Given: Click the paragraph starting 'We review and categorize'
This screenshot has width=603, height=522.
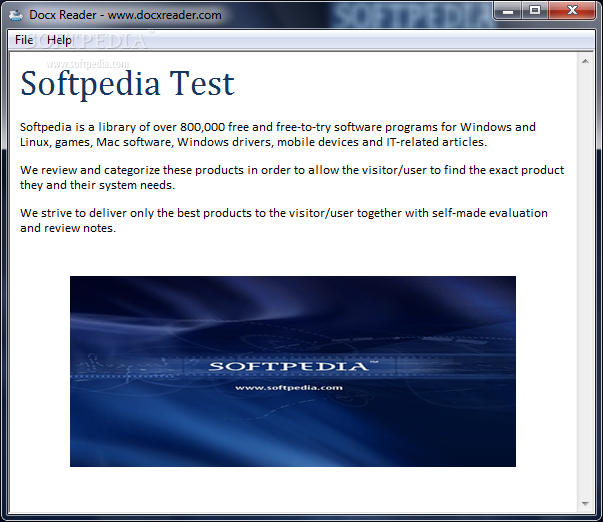Looking at the screenshot, I should coord(292,177).
